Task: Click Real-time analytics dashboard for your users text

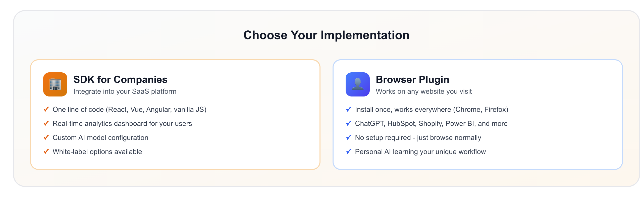Action: (122, 124)
